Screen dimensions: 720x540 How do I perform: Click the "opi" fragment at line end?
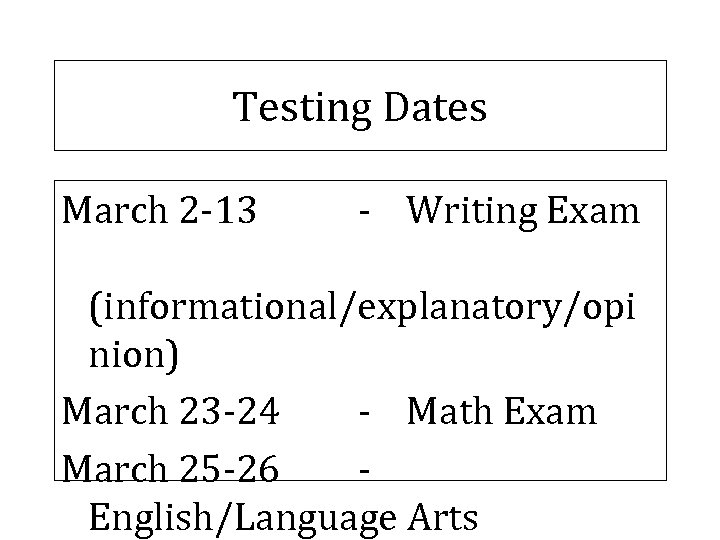608,312
